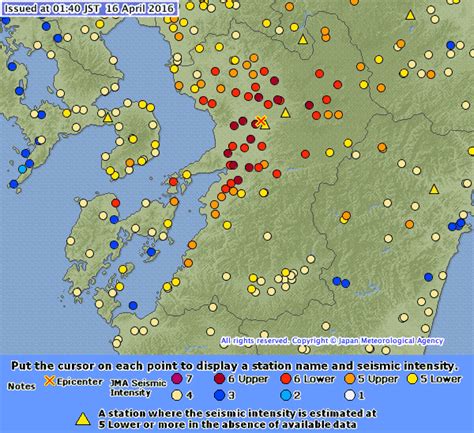Click the 6 Lower red legend swatch
This screenshot has height=433, width=474.
pyautogui.click(x=286, y=379)
